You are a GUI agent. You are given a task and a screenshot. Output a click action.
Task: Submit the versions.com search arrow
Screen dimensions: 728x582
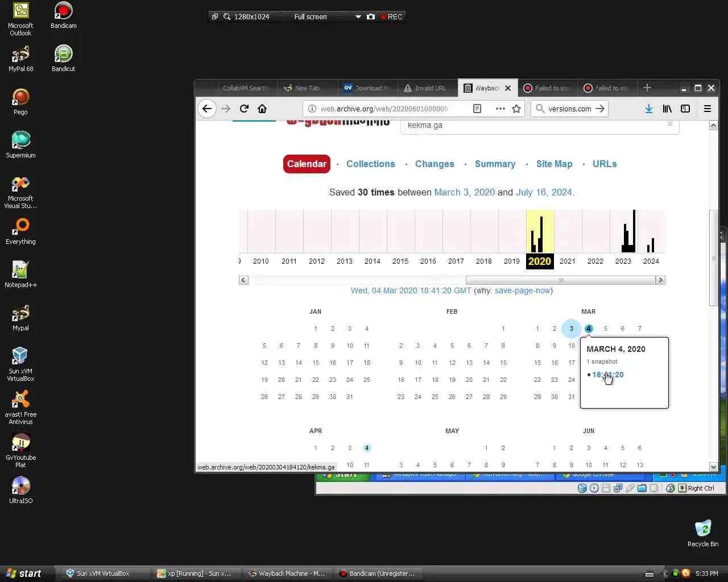[600, 109]
